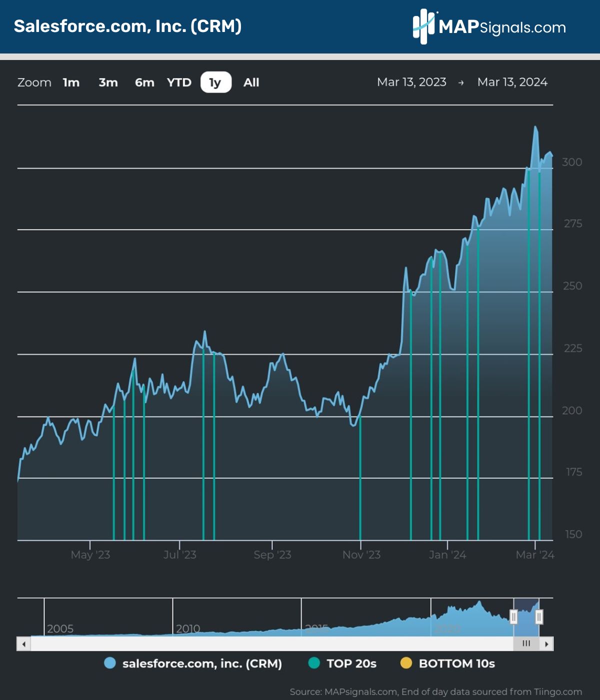Click the May '23 axis label
The image size is (600, 700).
pyautogui.click(x=90, y=554)
